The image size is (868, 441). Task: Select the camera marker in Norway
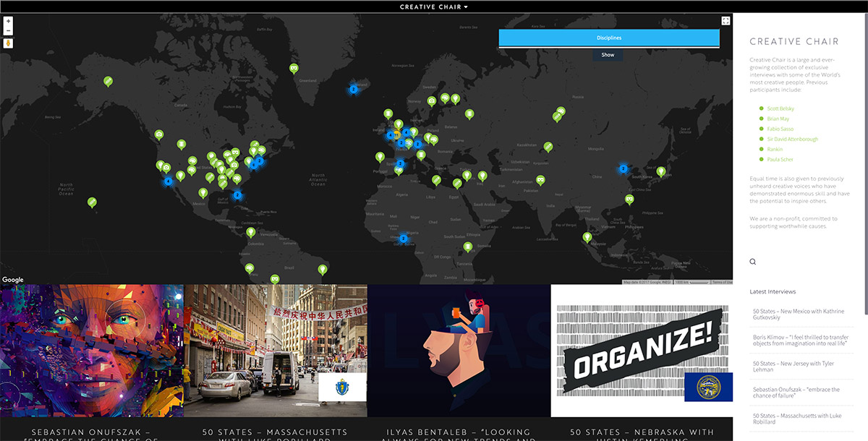click(x=432, y=101)
